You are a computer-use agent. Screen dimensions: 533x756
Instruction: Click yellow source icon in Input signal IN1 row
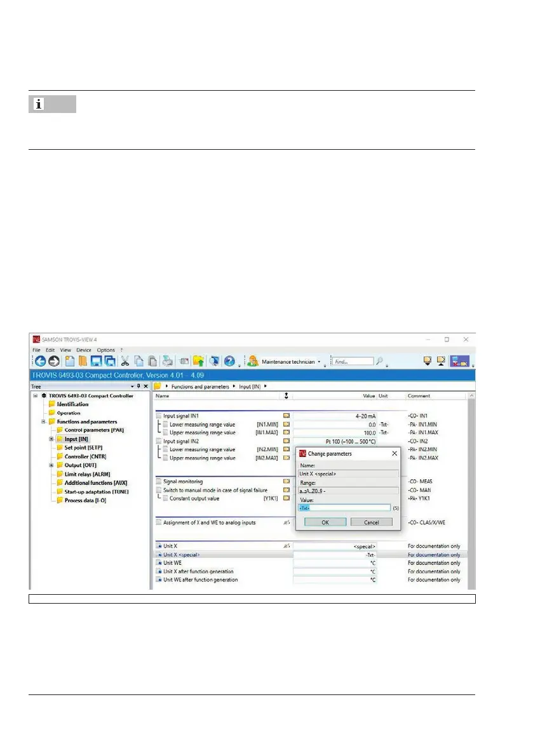[287, 416]
